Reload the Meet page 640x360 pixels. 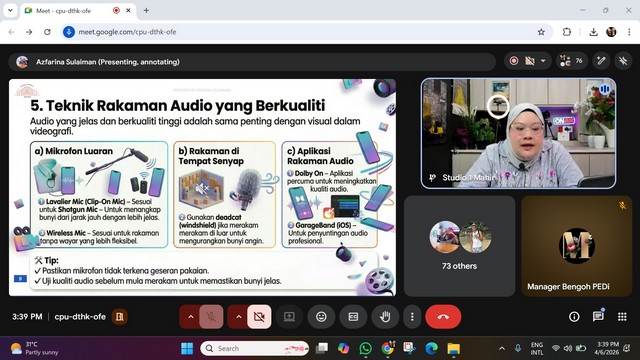coord(47,32)
